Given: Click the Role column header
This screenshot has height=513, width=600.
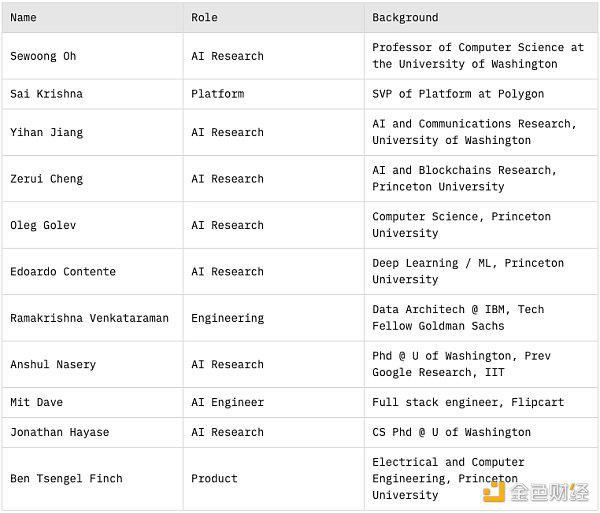Looking at the screenshot, I should [204, 18].
